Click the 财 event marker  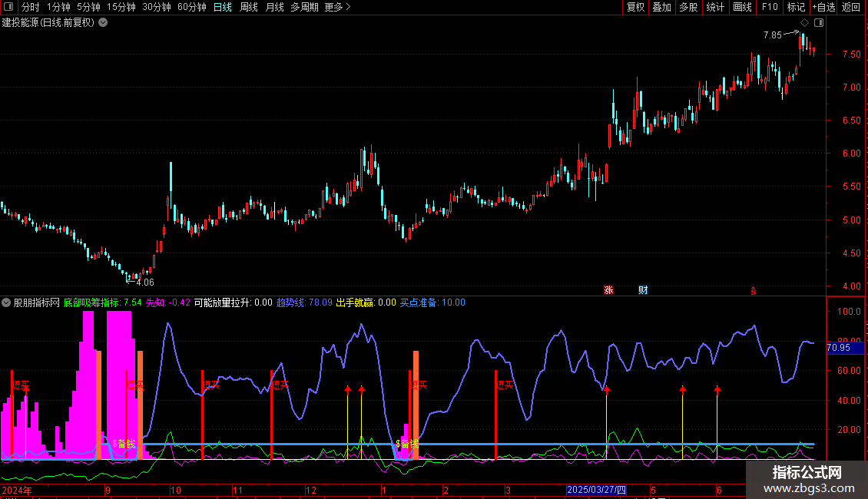[643, 290]
